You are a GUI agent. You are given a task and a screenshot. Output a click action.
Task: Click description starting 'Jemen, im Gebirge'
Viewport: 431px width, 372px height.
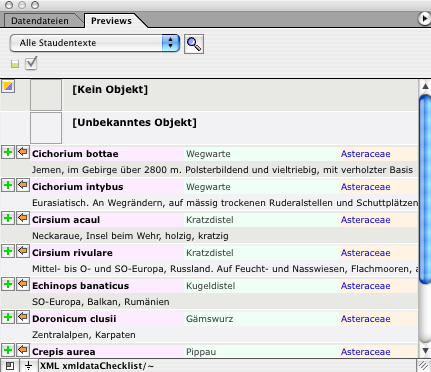tap(222, 170)
